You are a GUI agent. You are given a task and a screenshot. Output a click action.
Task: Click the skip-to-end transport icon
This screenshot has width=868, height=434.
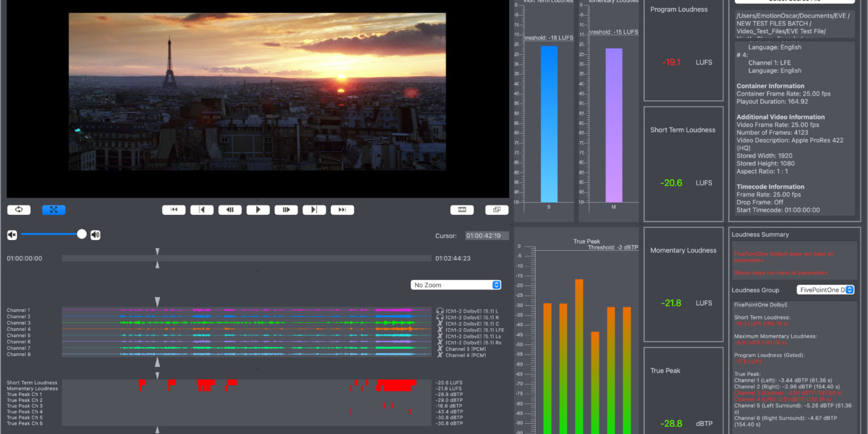342,210
